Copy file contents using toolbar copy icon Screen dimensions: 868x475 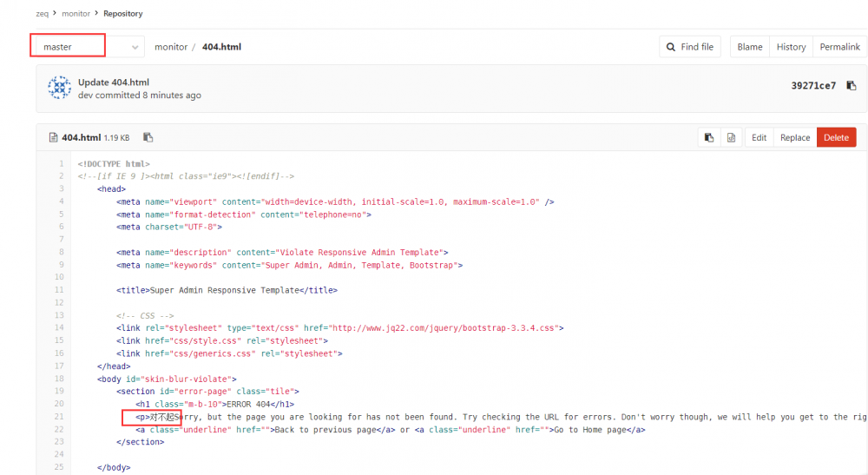click(709, 137)
